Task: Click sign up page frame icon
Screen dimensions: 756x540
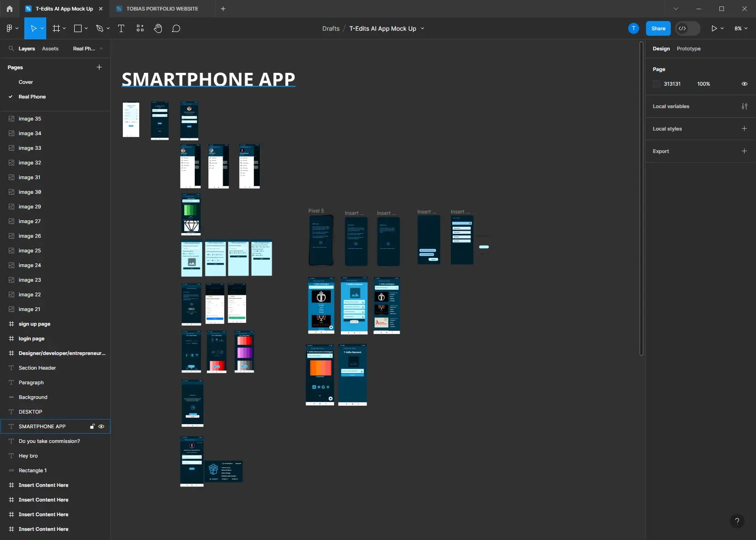Action: 11,324
